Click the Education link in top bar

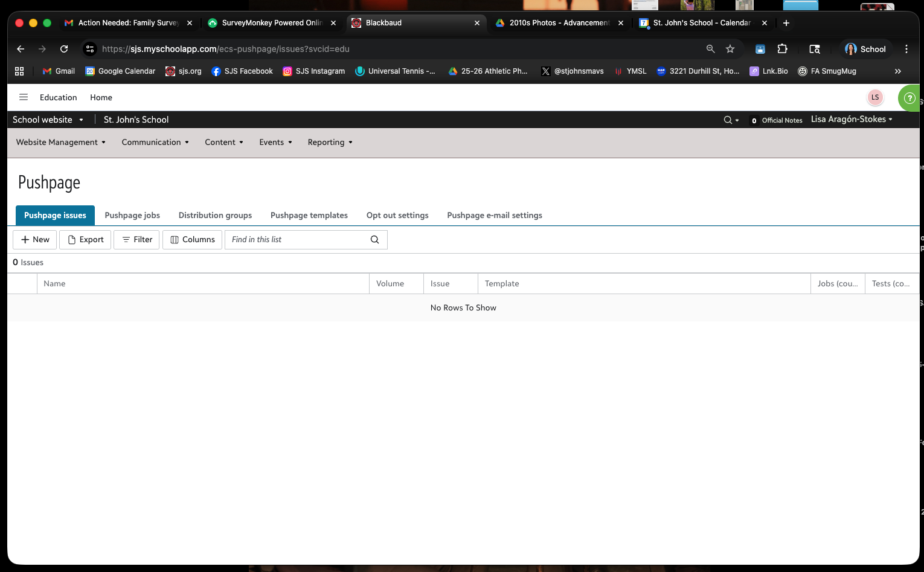click(59, 97)
